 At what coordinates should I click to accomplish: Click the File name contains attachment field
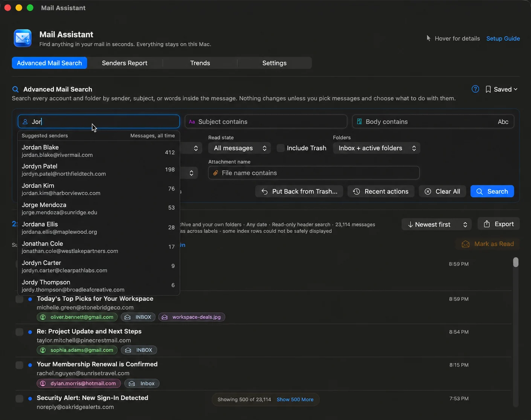point(314,173)
